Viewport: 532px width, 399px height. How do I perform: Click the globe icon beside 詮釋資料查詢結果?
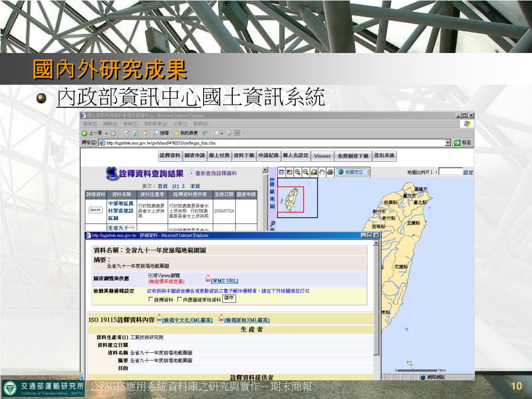[112, 173]
